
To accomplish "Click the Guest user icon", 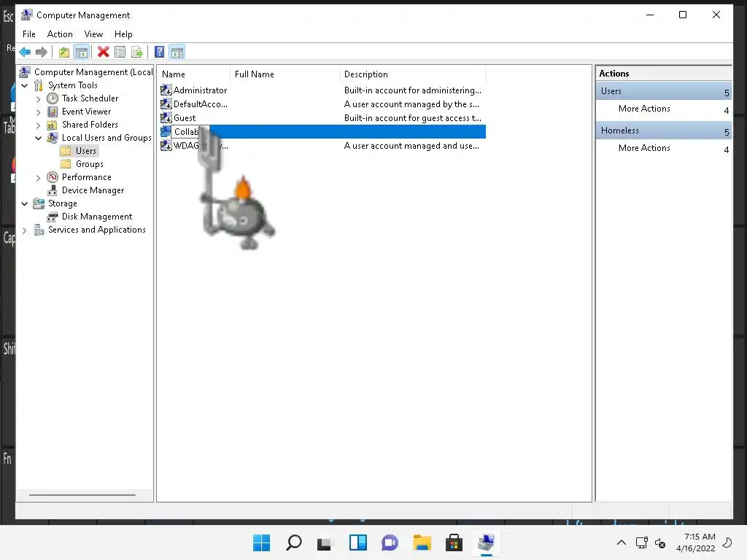I will point(166,117).
